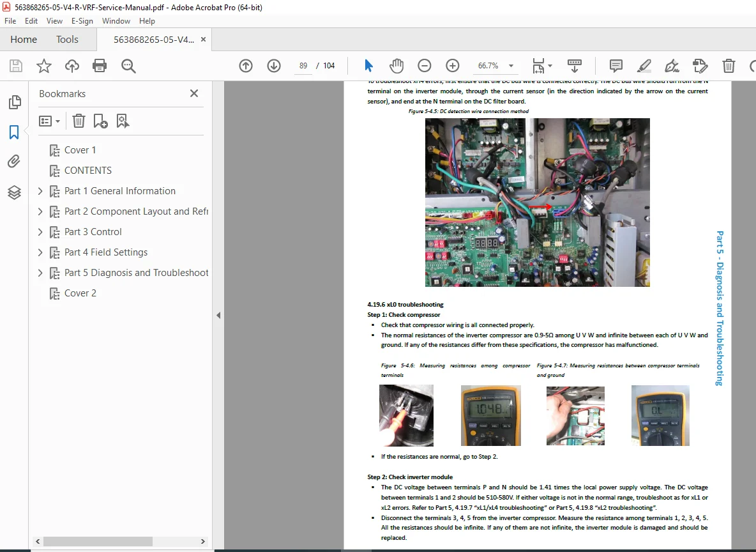Jump to Part 4 Field Settings bookmark
This screenshot has width=756, height=552.
pos(106,252)
